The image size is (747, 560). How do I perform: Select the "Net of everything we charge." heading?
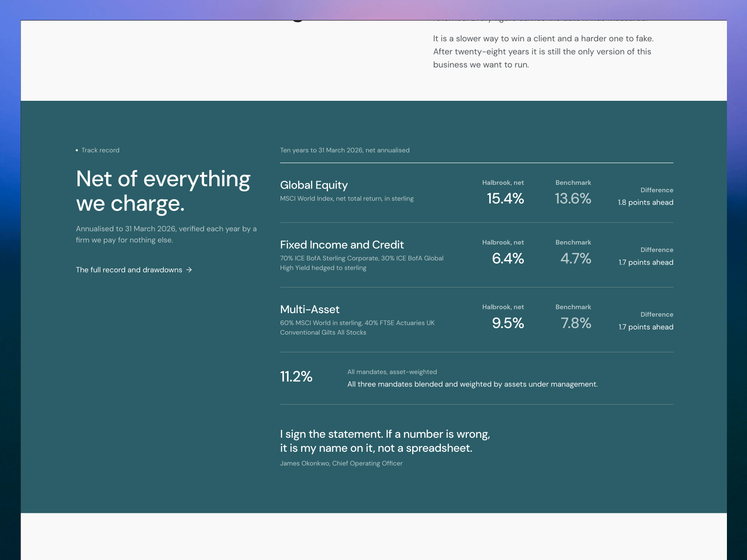point(163,191)
